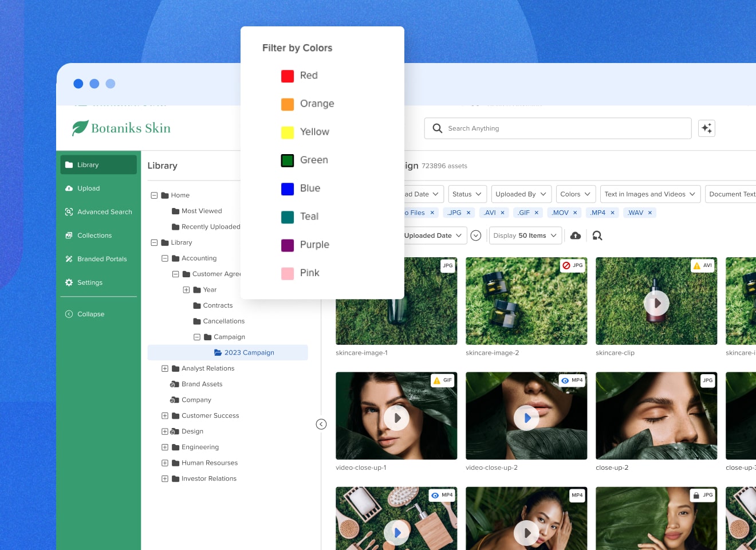Screen dimensions: 756x550
Task: Click the lock icon on bottom-right JPG thumbnail
Action: click(x=696, y=495)
